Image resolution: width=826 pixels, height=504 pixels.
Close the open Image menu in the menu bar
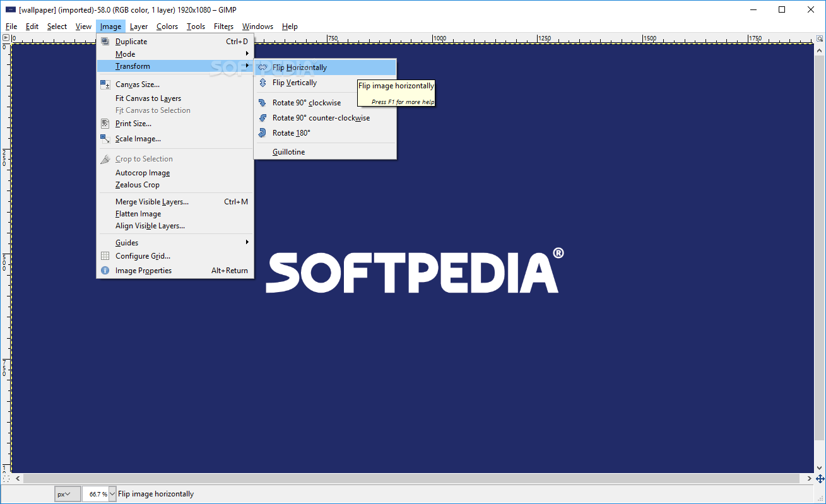click(110, 26)
